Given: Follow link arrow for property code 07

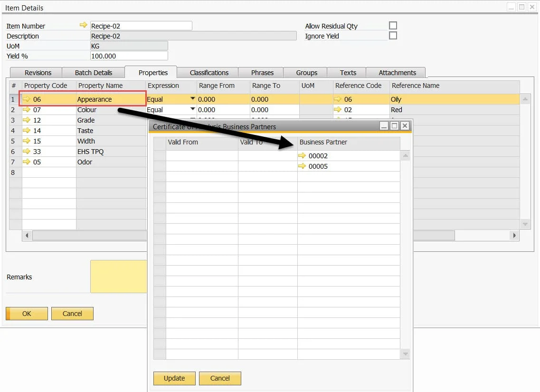Looking at the screenshot, I should coord(27,110).
